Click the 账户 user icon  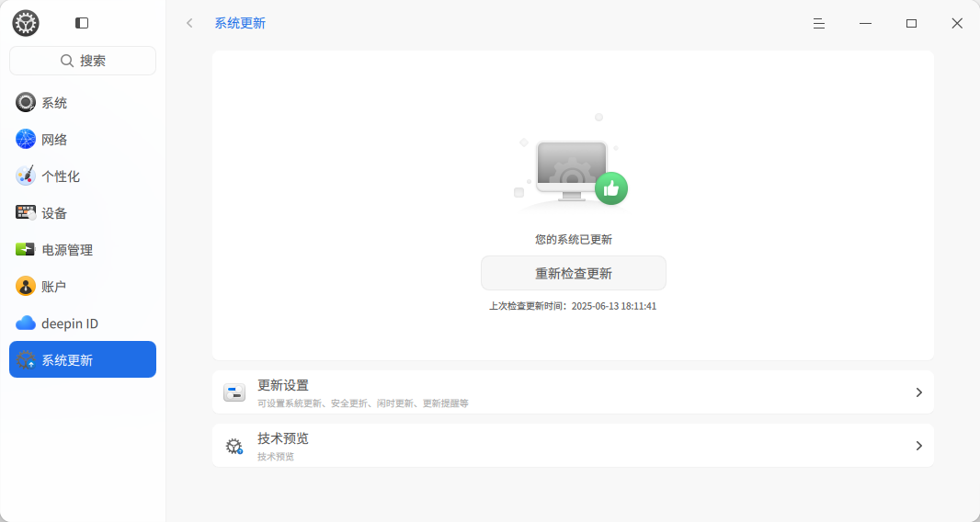point(26,287)
